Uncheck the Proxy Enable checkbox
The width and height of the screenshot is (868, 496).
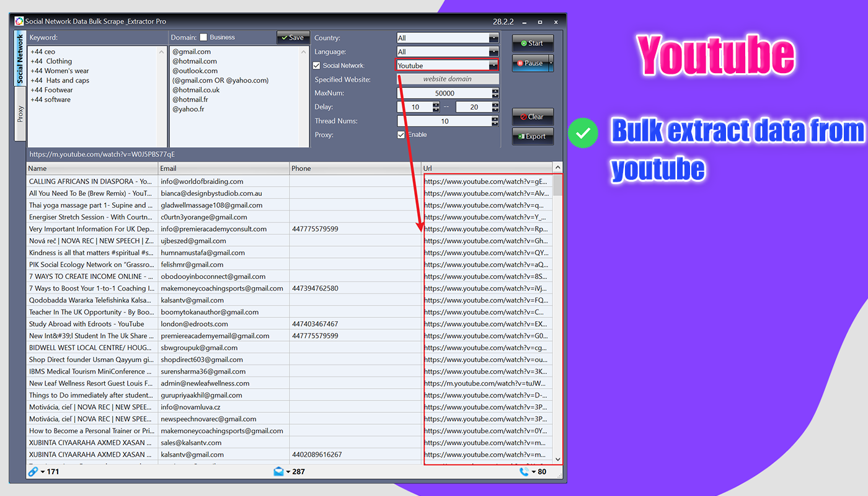pos(401,135)
